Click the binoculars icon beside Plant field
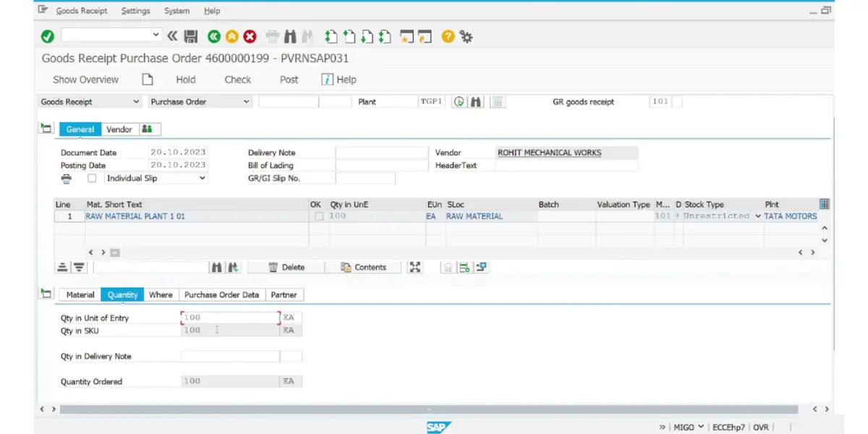868x434 pixels. [476, 102]
